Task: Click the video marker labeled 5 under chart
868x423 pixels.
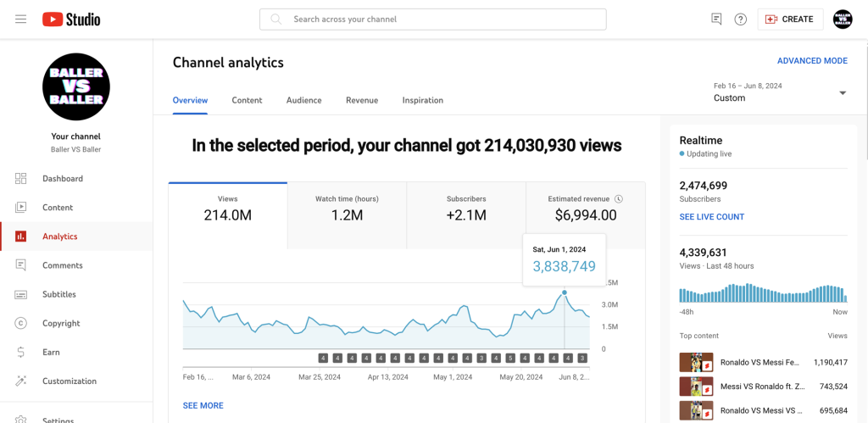Action: (x=510, y=359)
